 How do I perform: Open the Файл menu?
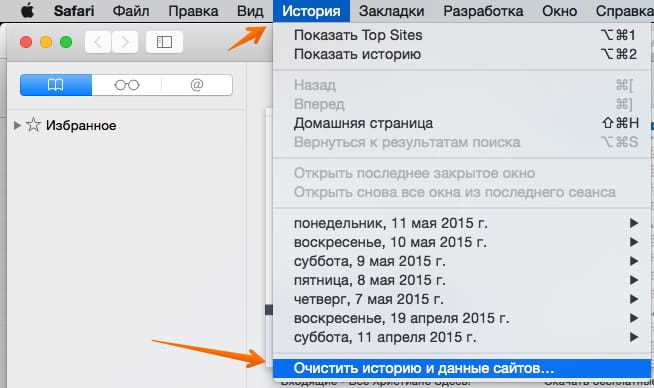(x=131, y=11)
